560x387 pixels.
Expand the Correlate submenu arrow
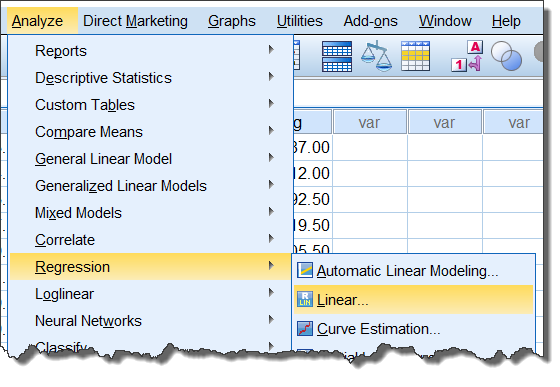(x=271, y=238)
